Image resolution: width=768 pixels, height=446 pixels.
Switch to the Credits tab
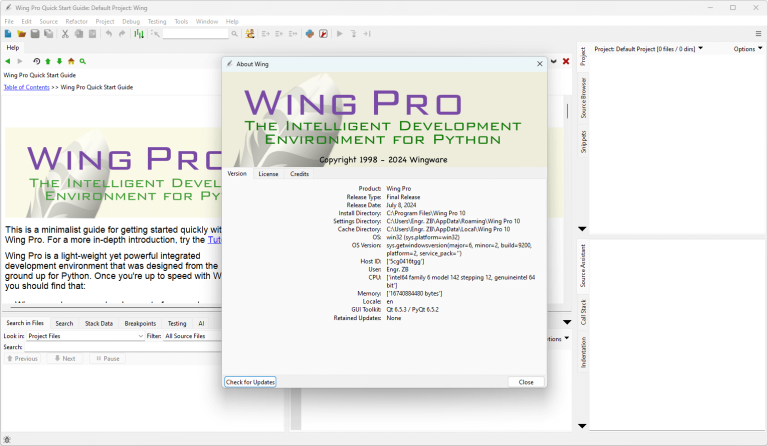tap(299, 174)
